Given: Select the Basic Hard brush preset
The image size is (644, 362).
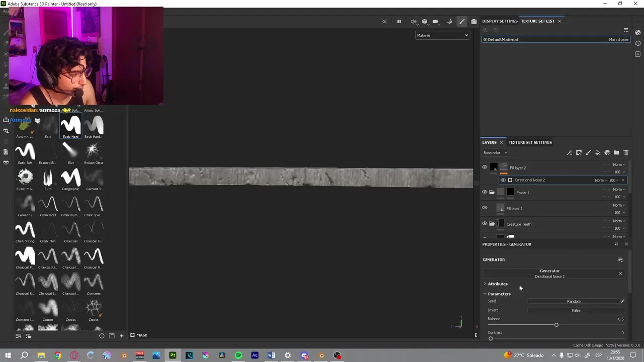Looking at the screenshot, I should point(70,126).
